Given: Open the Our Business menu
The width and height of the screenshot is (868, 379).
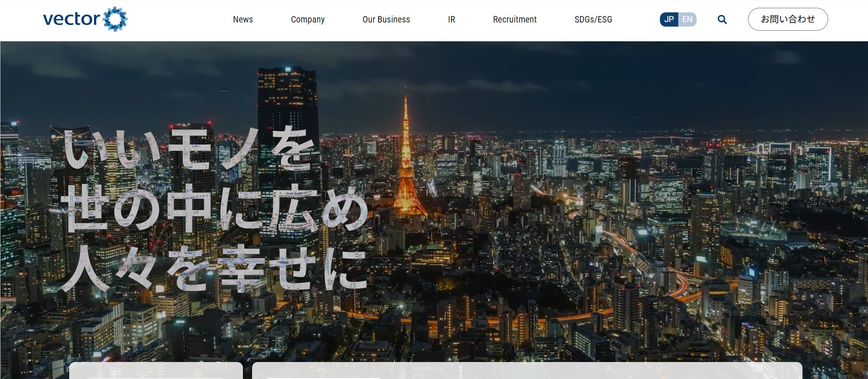Looking at the screenshot, I should (x=386, y=19).
